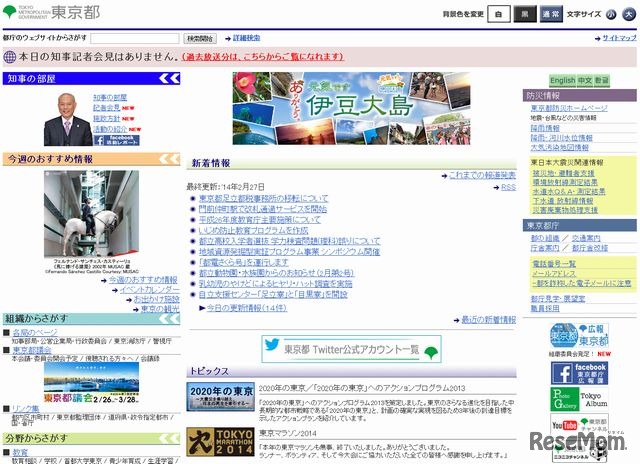Open the 都庁見学・展望室 link
The height and width of the screenshot is (464, 640).
(x=558, y=299)
